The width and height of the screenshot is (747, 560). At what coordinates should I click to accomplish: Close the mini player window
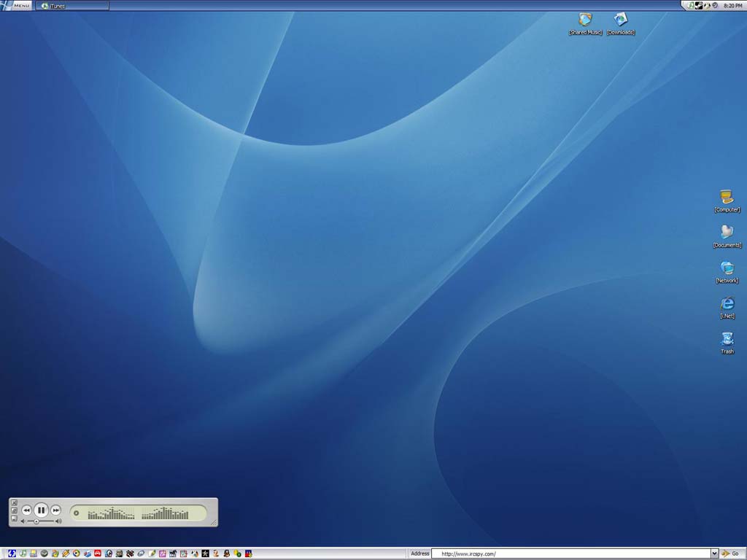[14, 502]
